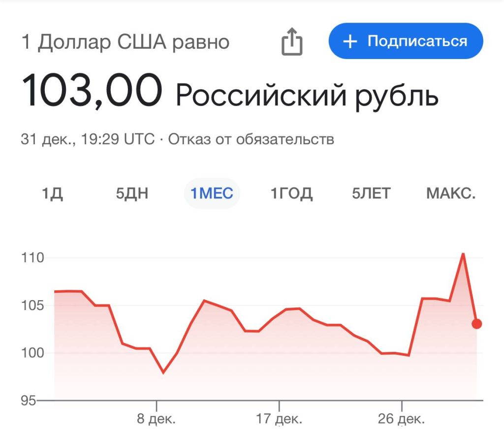Viewport: 504px width, 438px height.
Task: Click the red current-value dot on the chart
Action: (476, 324)
